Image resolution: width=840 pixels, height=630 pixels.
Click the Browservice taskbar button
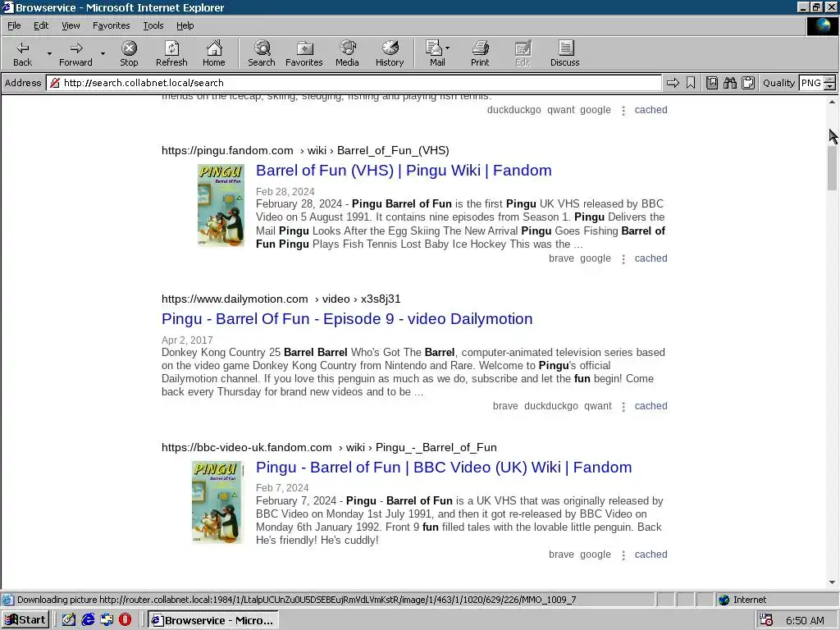tap(212, 620)
